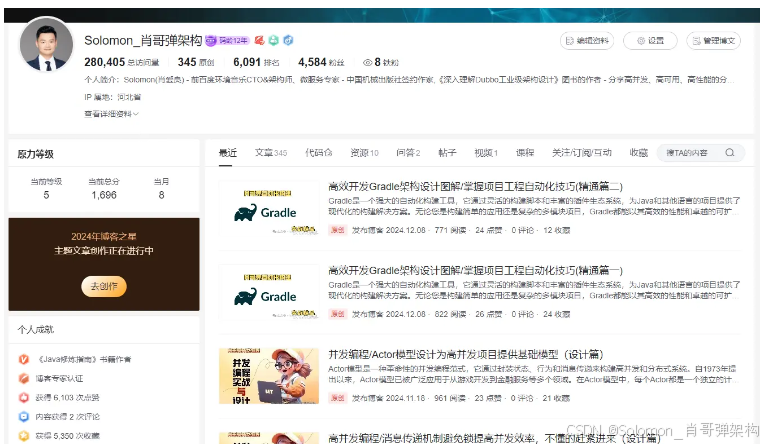Click 822 阅读 under 精通篇一 article
The width and height of the screenshot is (765, 444).
[450, 314]
